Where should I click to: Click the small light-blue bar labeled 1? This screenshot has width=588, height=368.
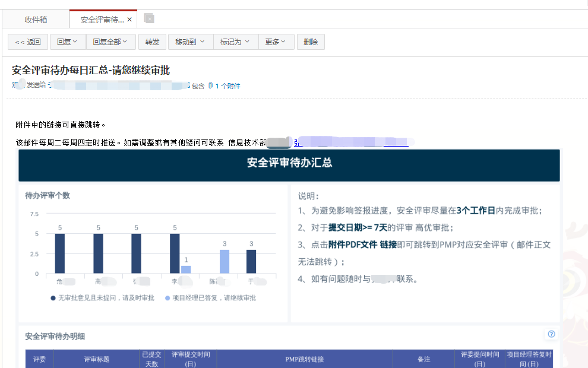point(186,269)
